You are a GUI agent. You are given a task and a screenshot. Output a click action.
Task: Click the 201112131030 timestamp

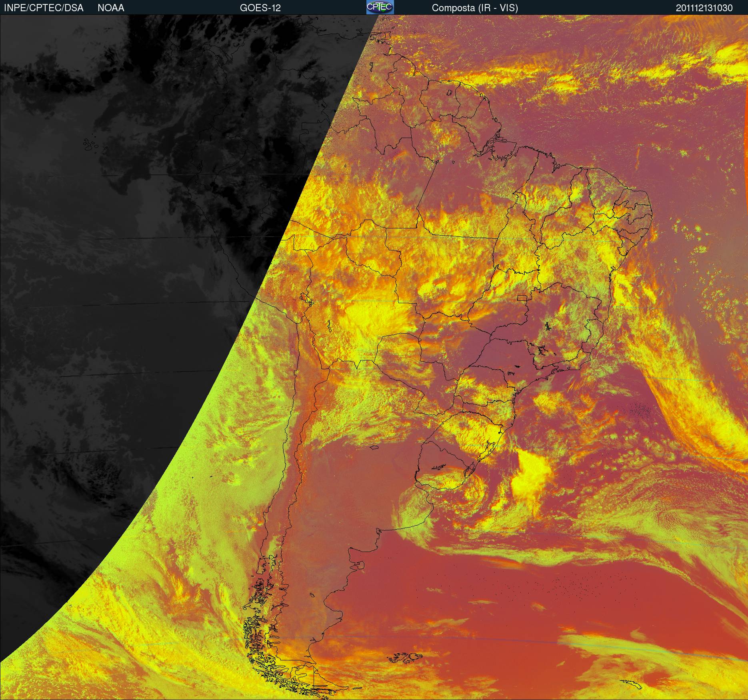(704, 8)
